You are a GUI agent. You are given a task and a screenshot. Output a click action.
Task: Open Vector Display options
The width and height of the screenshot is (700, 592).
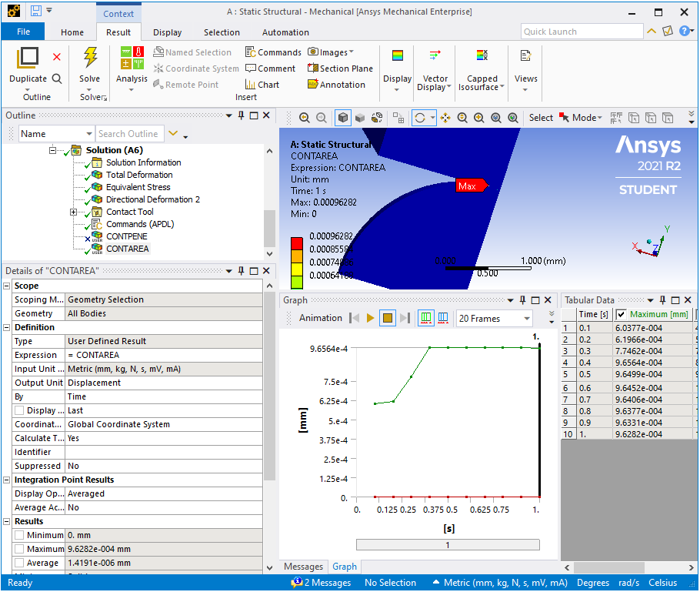(435, 69)
